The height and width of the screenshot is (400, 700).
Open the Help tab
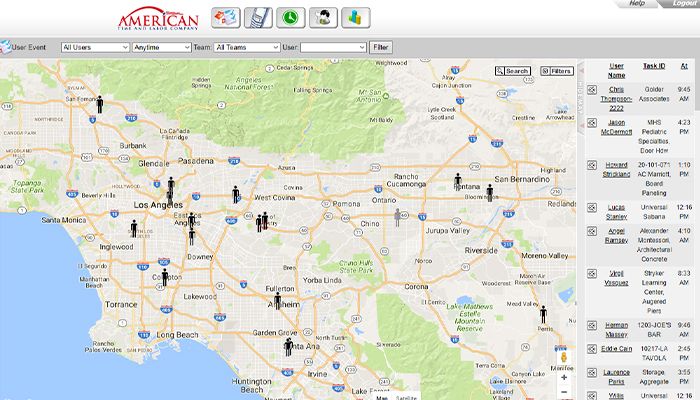coord(637,3)
